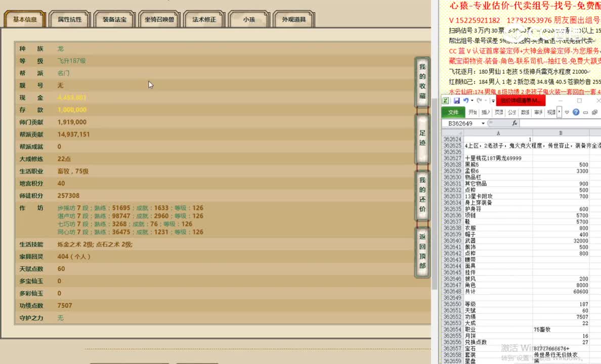Click the Excel Save icon
This screenshot has height=364, width=601.
click(457, 100)
